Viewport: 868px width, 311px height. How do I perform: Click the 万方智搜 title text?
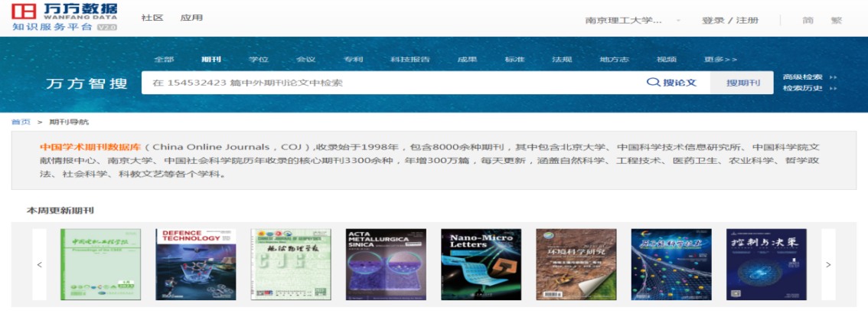(86, 83)
